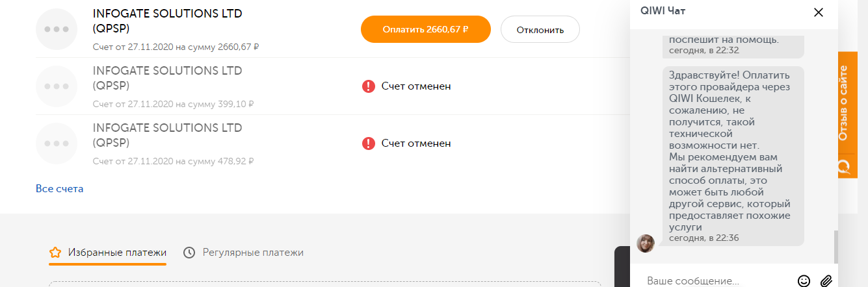
Task: Click the provider logo of the 478,92 ₽ invoice
Action: (57, 143)
